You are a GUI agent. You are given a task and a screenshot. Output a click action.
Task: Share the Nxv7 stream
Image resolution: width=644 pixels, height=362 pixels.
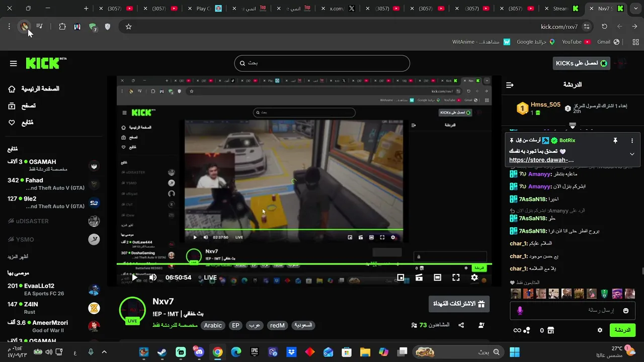click(461, 325)
